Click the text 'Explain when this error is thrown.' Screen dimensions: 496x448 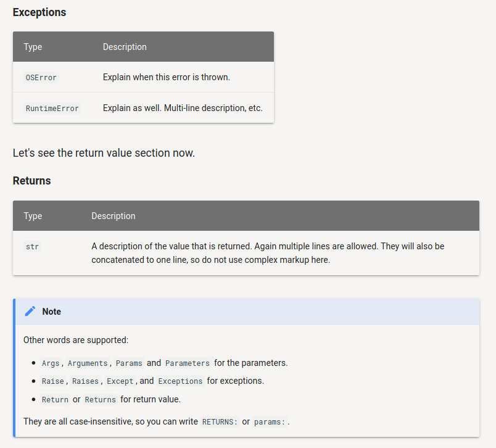pos(166,78)
